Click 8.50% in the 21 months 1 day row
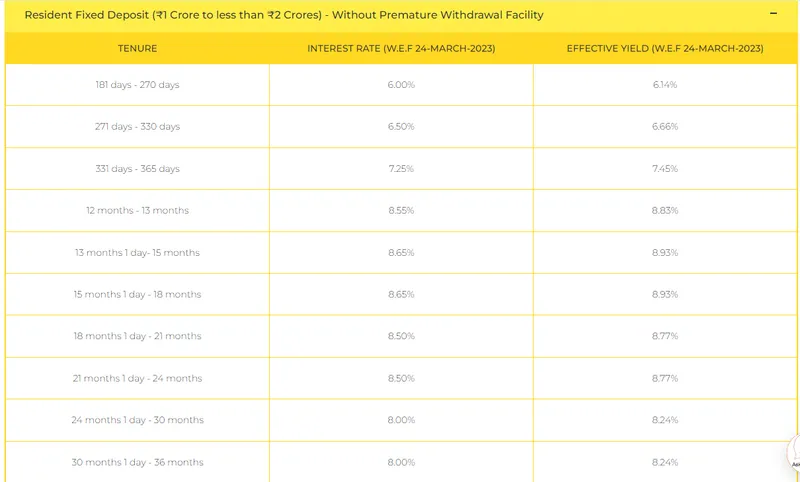This screenshot has width=800, height=482. (401, 378)
